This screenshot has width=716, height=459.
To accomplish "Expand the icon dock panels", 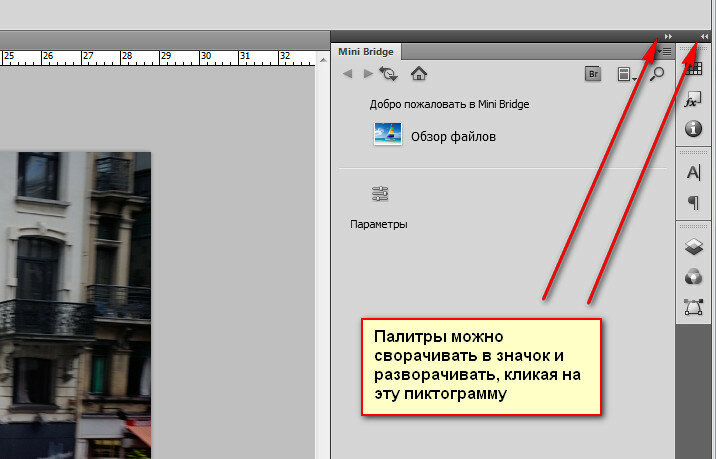I will [x=704, y=37].
